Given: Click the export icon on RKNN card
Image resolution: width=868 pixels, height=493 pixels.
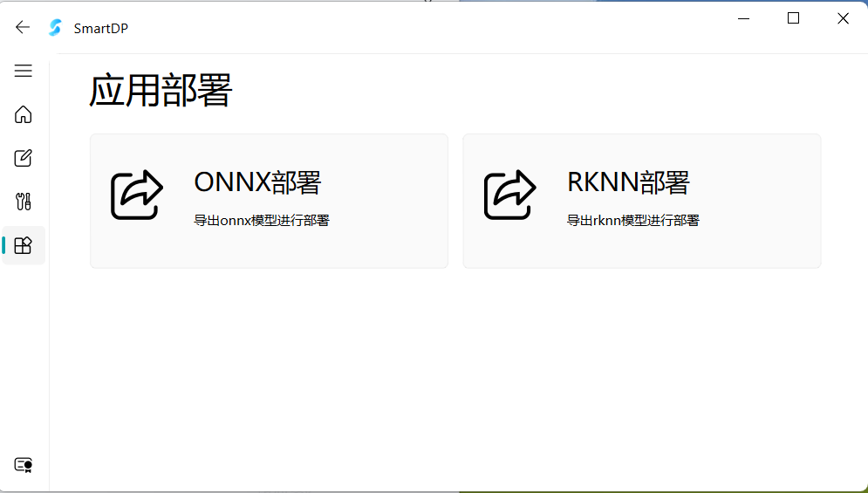Looking at the screenshot, I should pos(509,195).
